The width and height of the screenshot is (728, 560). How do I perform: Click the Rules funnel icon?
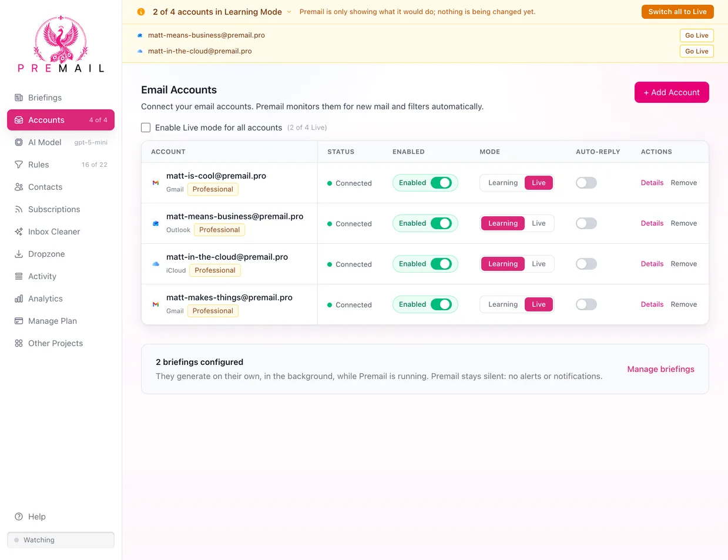click(19, 165)
